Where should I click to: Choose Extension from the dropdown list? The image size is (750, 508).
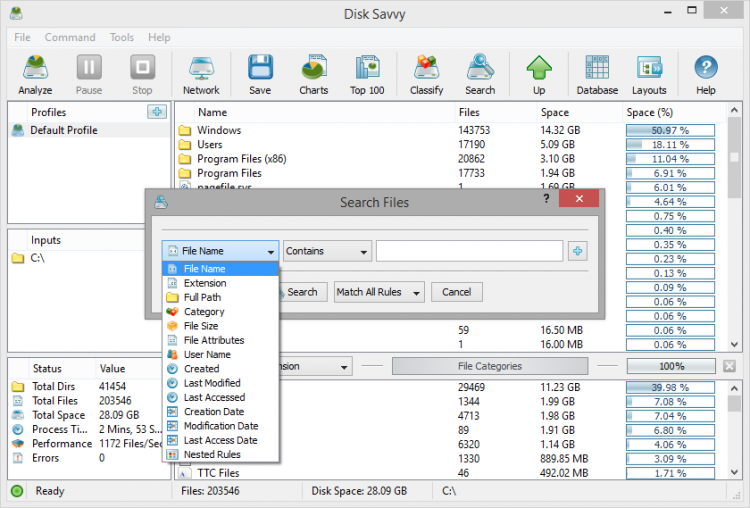tap(221, 283)
